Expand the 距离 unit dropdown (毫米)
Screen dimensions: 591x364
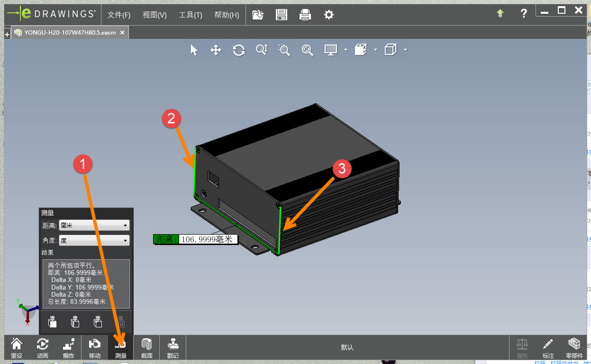pyautogui.click(x=94, y=226)
